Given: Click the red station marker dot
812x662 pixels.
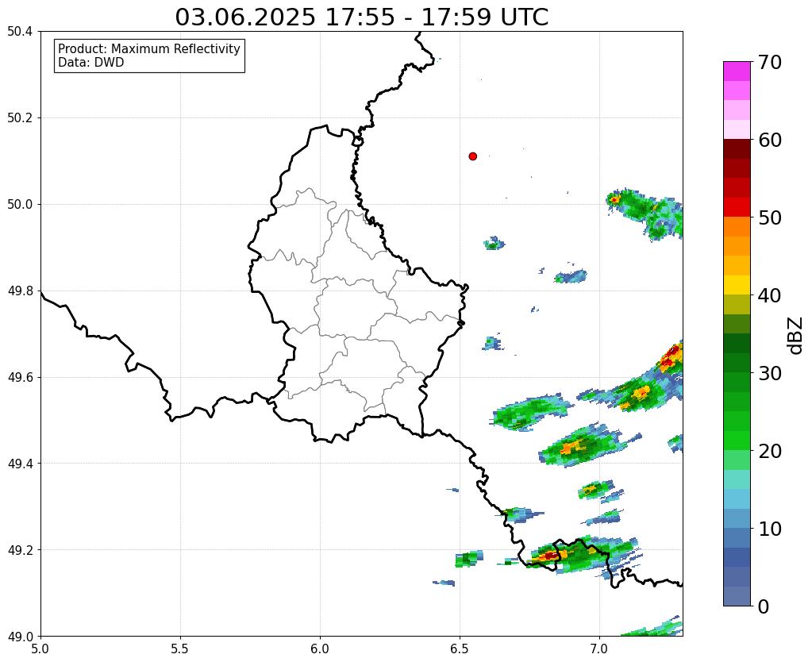Looking at the screenshot, I should 472,156.
